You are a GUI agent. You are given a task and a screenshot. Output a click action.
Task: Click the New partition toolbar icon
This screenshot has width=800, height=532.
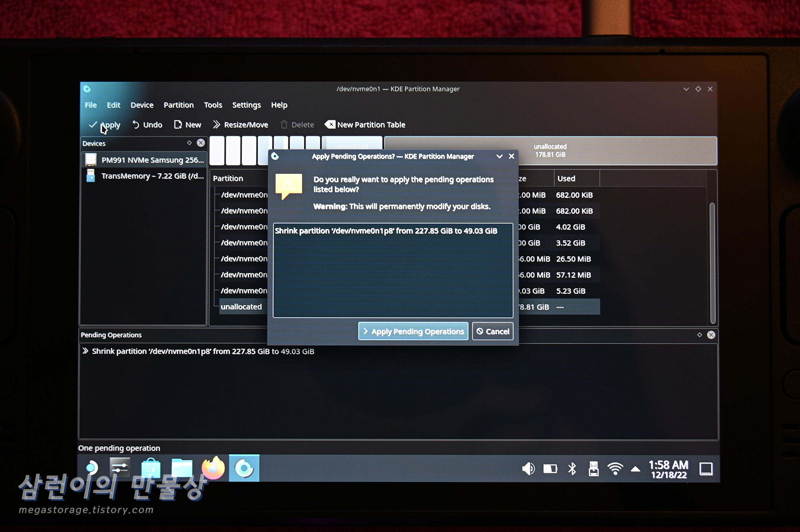(x=178, y=125)
